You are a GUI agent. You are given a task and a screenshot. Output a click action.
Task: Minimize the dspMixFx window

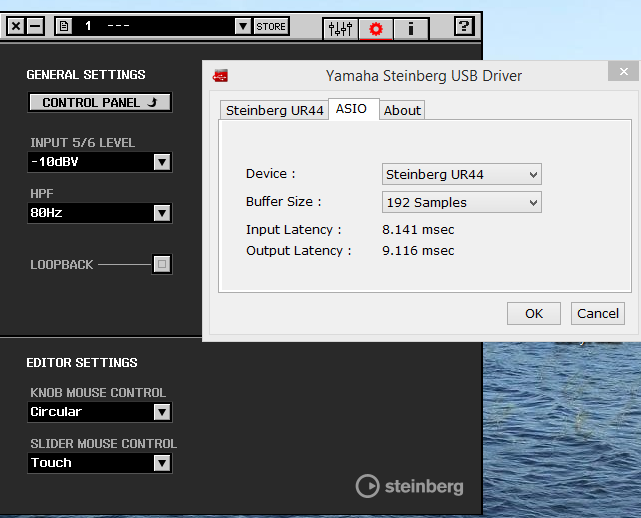tap(36, 27)
